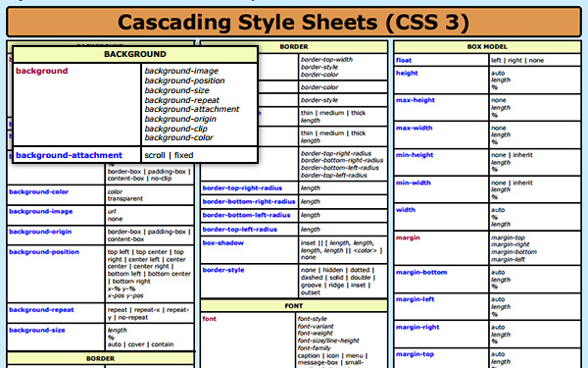Select the background-size property
588x368 pixels.
coord(37,330)
